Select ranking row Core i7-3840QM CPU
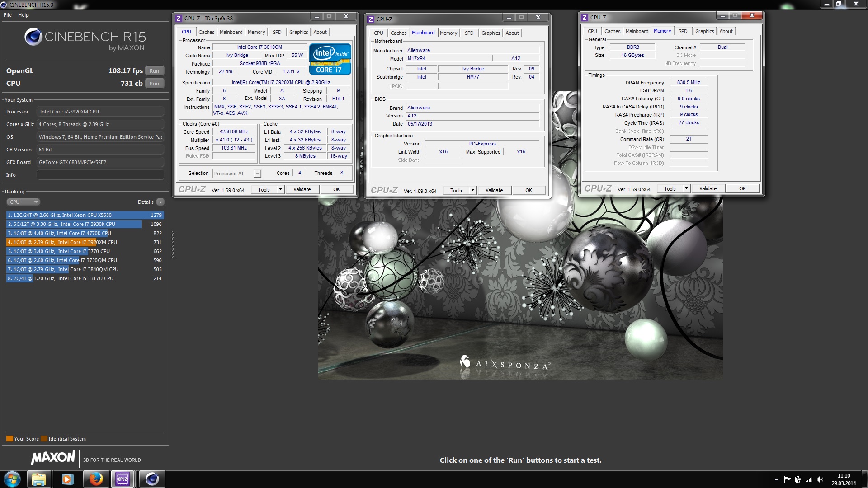The height and width of the screenshot is (488, 868). tap(85, 269)
